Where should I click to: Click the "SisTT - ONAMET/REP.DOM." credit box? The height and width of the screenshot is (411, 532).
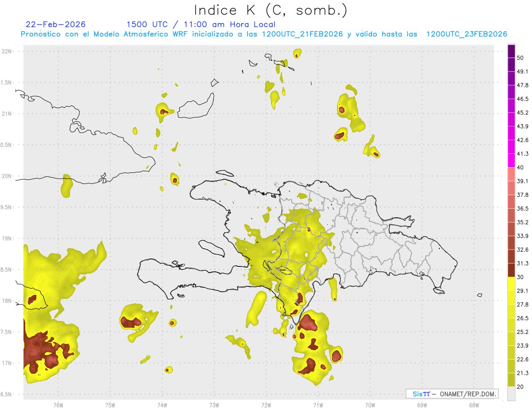[x=452, y=394]
